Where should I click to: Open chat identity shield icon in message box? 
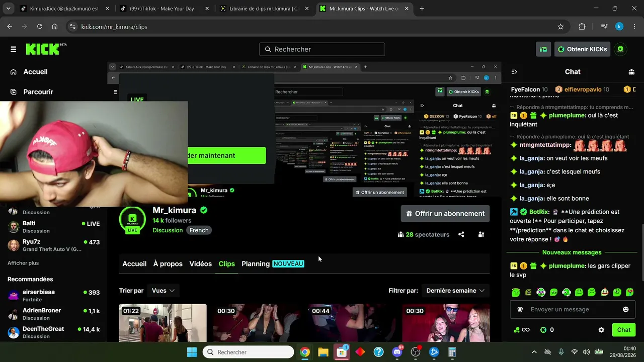click(x=520, y=310)
